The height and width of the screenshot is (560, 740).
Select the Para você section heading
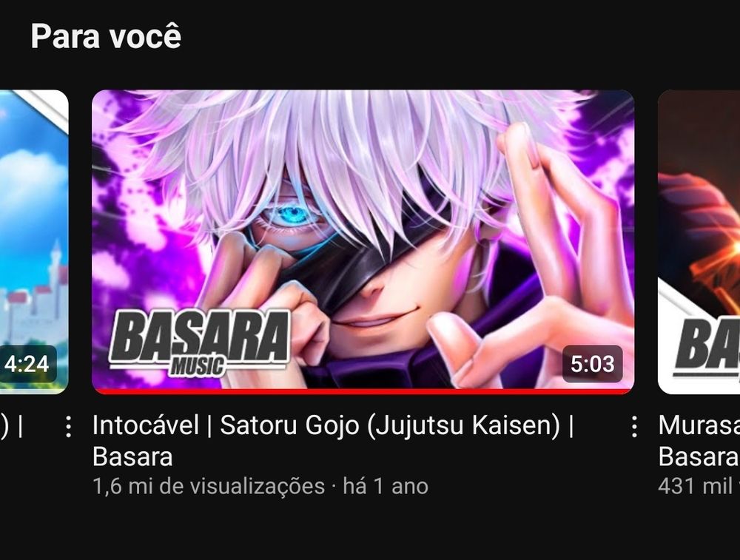point(106,36)
